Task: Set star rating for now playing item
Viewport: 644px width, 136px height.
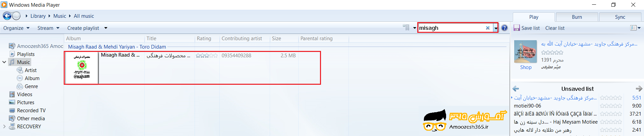Action: tap(552, 53)
